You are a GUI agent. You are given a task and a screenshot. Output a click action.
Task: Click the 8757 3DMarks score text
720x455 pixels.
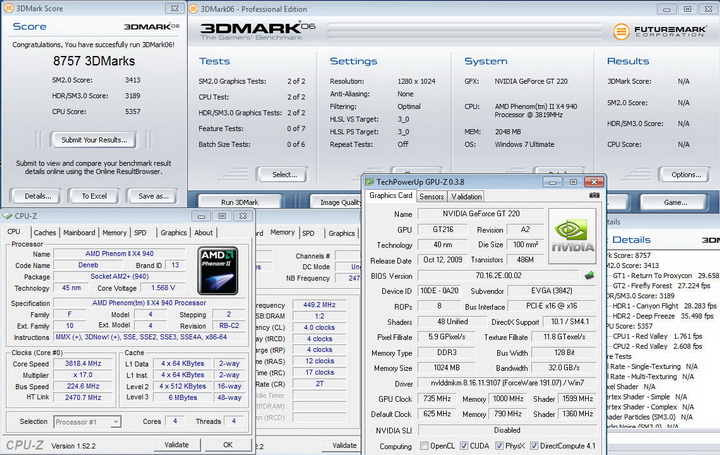[94, 61]
